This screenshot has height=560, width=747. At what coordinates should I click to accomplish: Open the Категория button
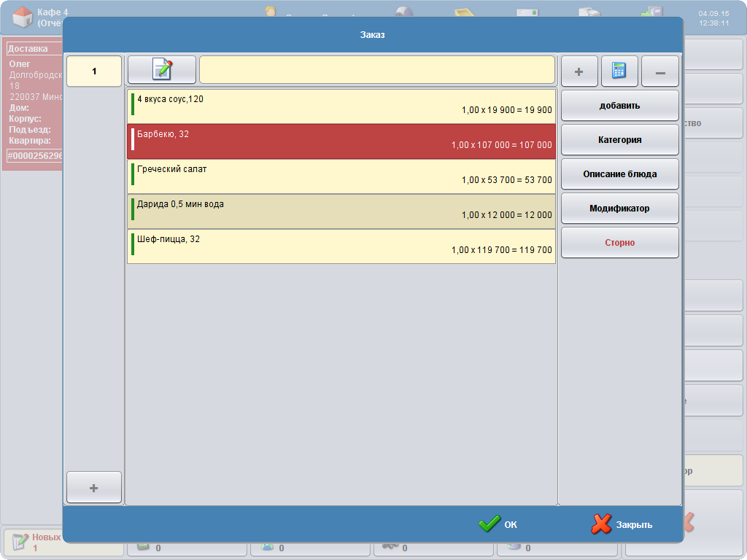pyautogui.click(x=619, y=139)
